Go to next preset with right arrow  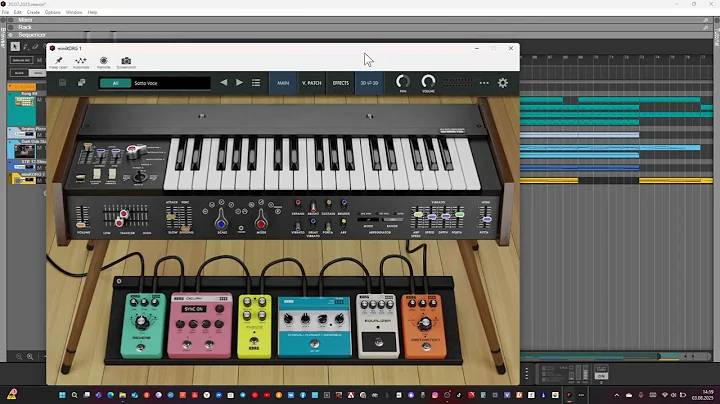pos(239,83)
